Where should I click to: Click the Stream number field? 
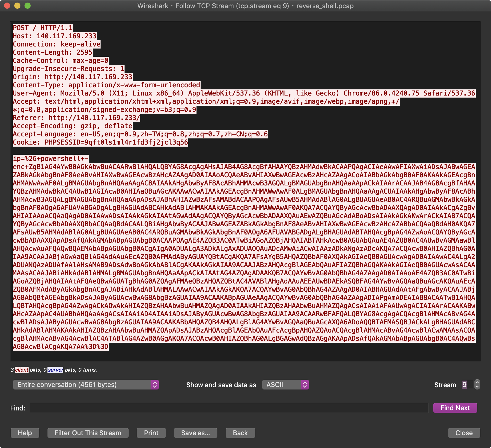click(467, 385)
